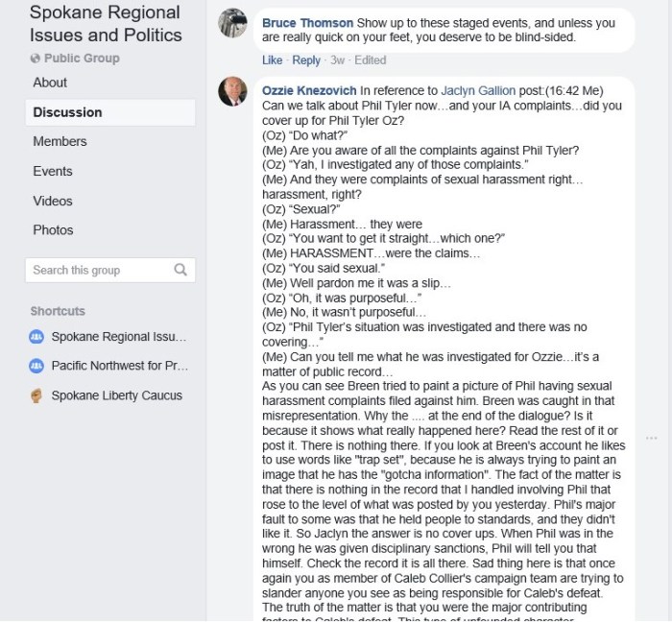Open comment options ellipsis menu
This screenshot has width=672, height=622.
653,437
